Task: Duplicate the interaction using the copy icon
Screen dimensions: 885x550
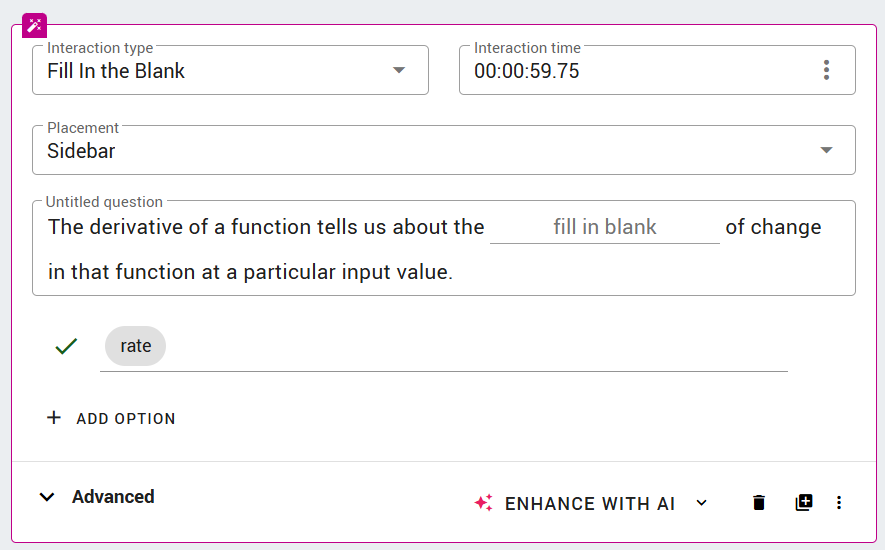Action: coord(804,502)
